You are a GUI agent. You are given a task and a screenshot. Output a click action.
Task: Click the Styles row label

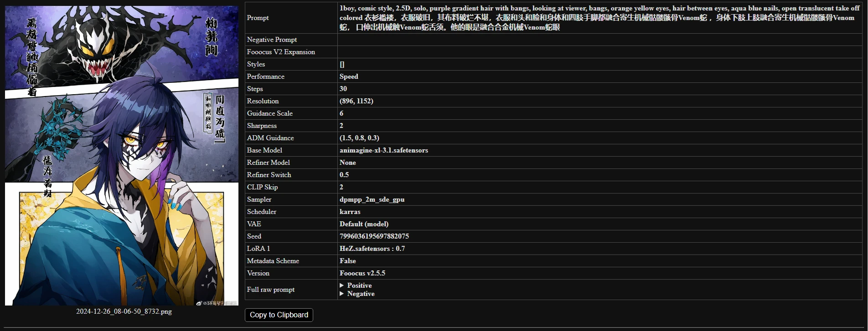tap(256, 64)
